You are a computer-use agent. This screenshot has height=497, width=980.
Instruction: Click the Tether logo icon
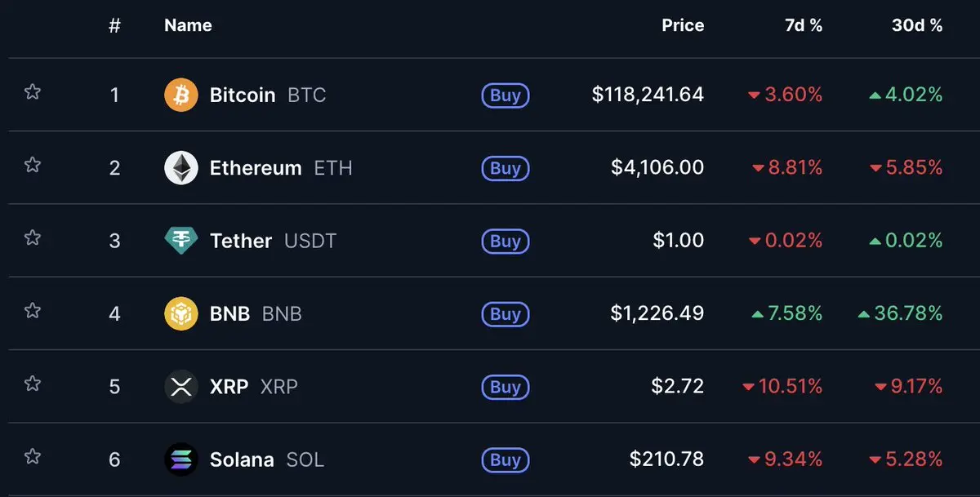(x=180, y=241)
